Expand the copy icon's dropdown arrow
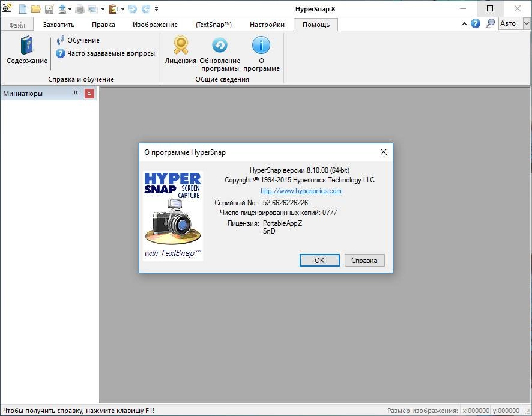 pyautogui.click(x=103, y=9)
